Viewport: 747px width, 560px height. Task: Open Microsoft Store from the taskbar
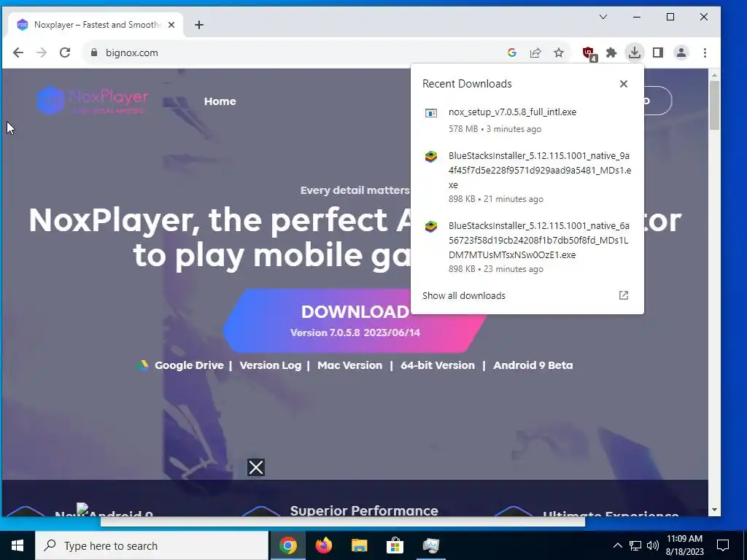pos(395,545)
